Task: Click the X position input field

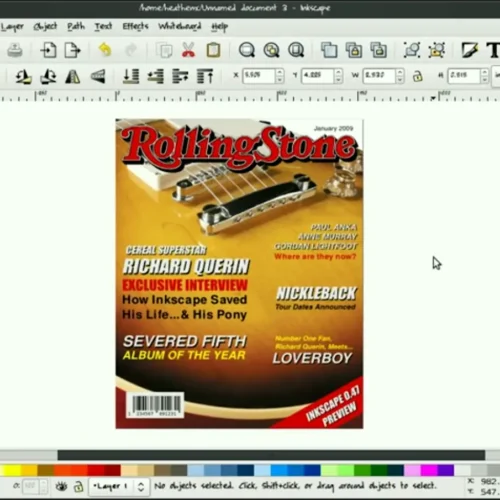Action: [x=259, y=76]
